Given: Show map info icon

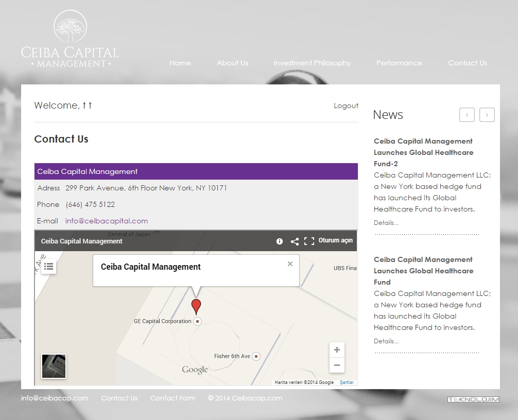Looking at the screenshot, I should coord(280,241).
